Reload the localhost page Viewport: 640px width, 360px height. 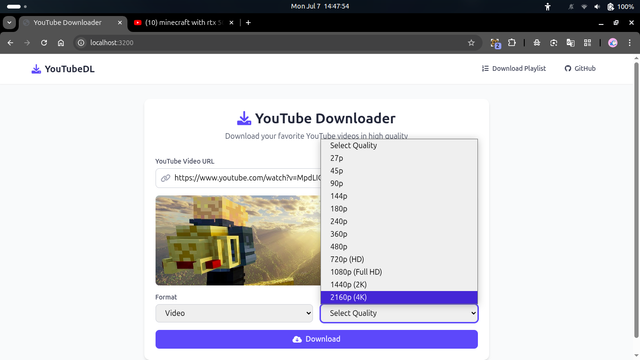44,43
